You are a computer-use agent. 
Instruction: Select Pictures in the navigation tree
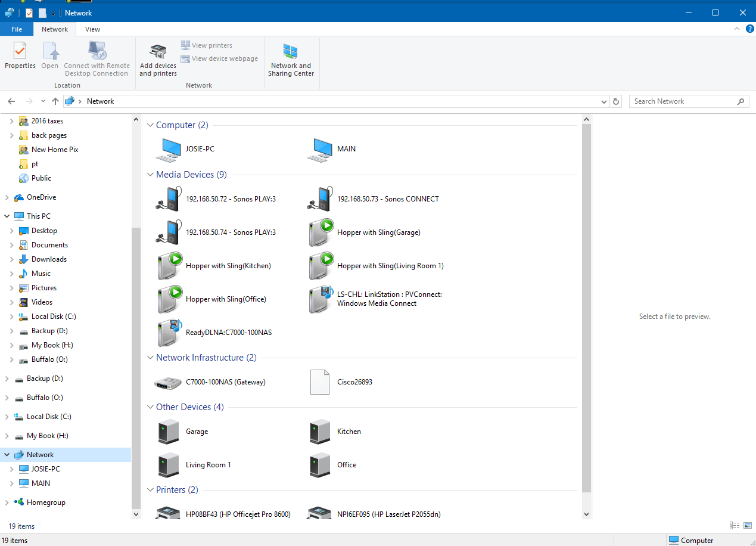click(44, 288)
